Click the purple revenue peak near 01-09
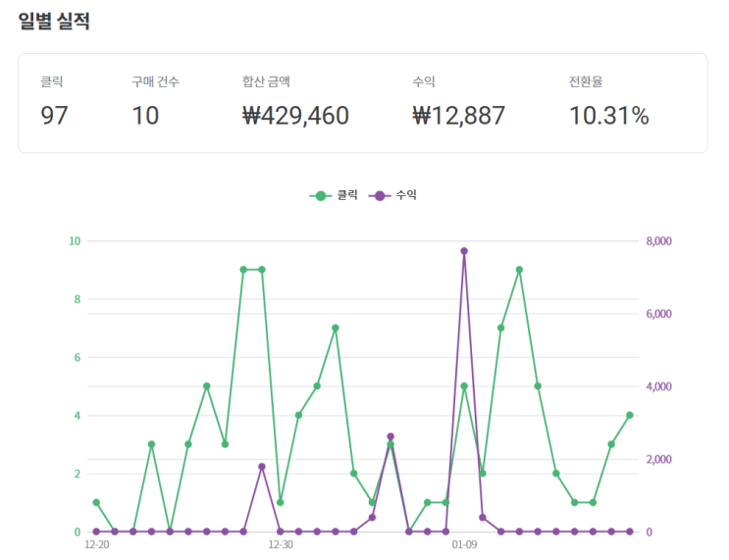The width and height of the screenshot is (729, 560). pyautogui.click(x=464, y=251)
